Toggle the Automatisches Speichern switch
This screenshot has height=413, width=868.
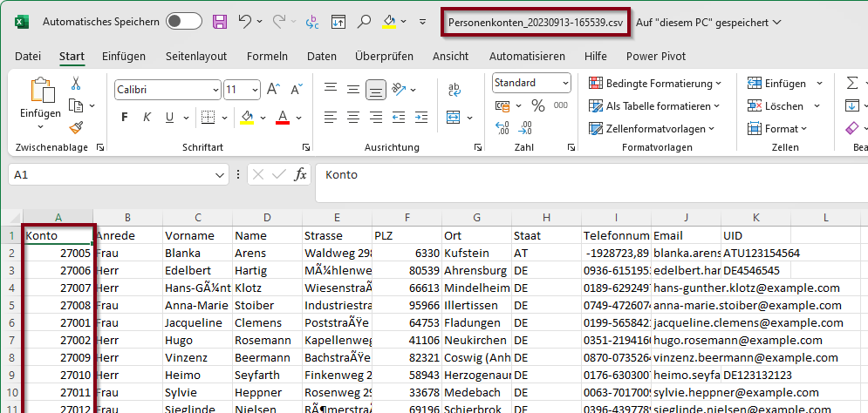(x=184, y=22)
